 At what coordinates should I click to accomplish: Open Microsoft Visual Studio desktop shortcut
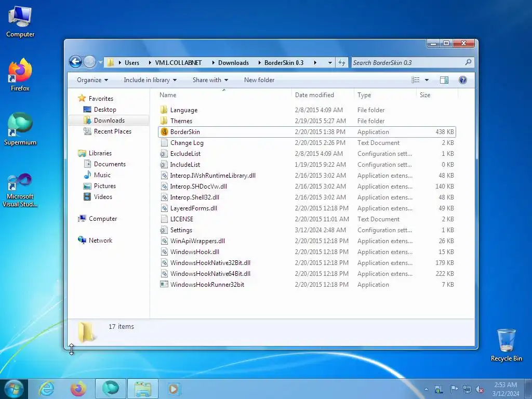pyautogui.click(x=20, y=190)
